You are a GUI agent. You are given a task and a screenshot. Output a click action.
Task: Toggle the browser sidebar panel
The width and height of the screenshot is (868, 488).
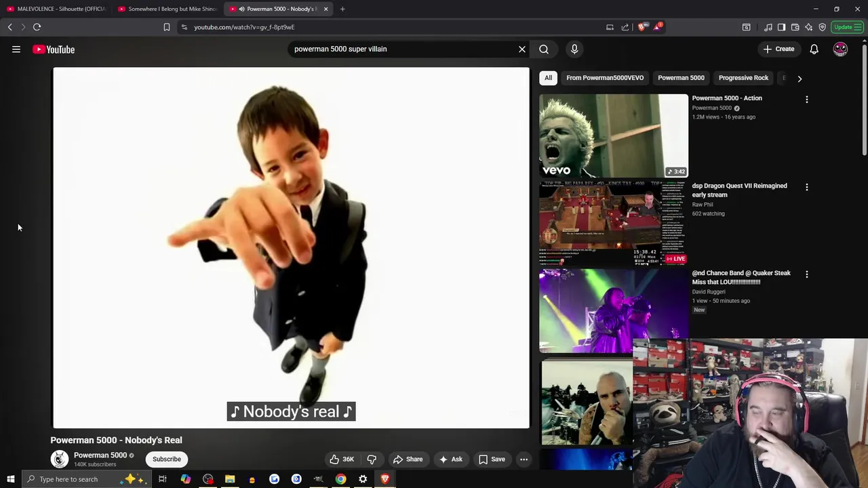tap(781, 27)
